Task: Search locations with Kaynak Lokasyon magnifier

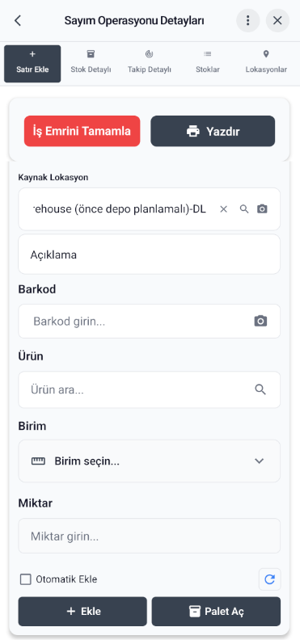Action: (x=244, y=209)
